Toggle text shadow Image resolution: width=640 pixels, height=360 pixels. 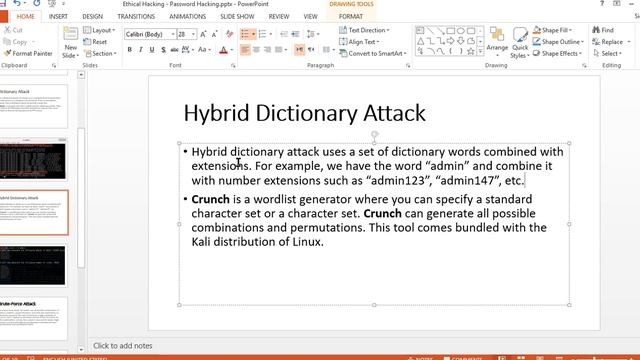[163, 50]
